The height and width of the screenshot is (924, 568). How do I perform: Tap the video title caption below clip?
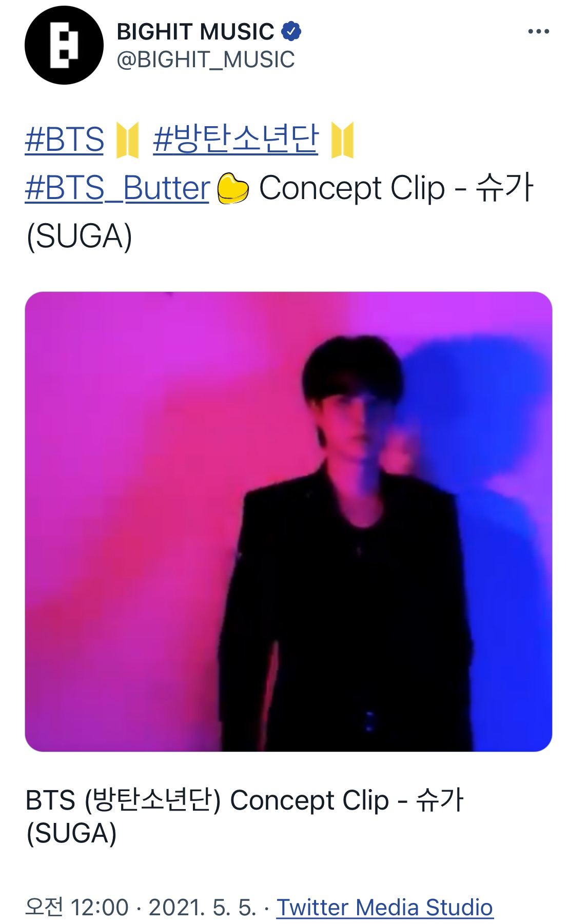pyautogui.click(x=245, y=816)
